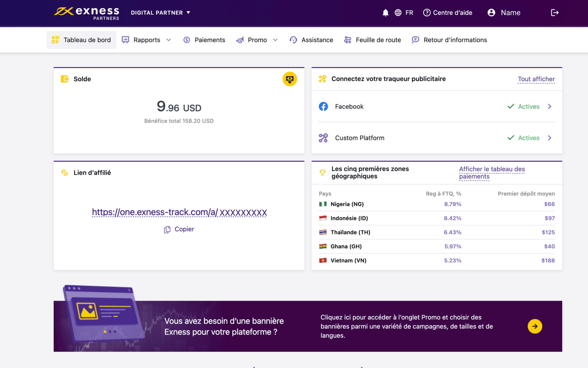Click the globe language icon
The width and height of the screenshot is (588, 368).
coord(398,13)
